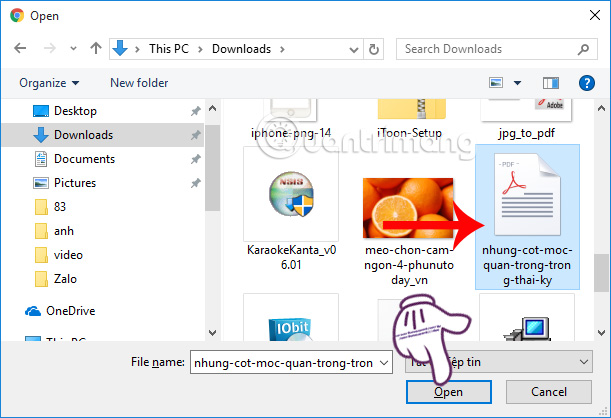611x418 pixels.
Task: Click the Desktop monitor icon in sidebar
Action: [x=41, y=111]
